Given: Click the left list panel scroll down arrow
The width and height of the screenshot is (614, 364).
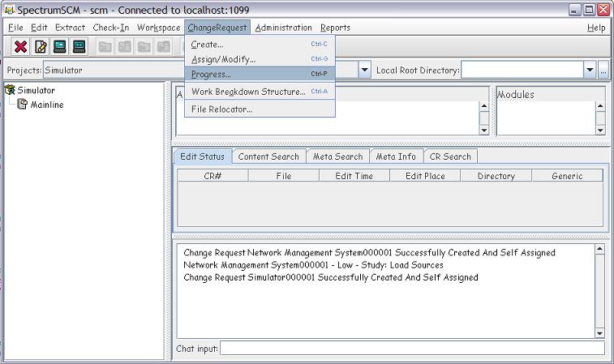Looking at the screenshot, I should [484, 130].
